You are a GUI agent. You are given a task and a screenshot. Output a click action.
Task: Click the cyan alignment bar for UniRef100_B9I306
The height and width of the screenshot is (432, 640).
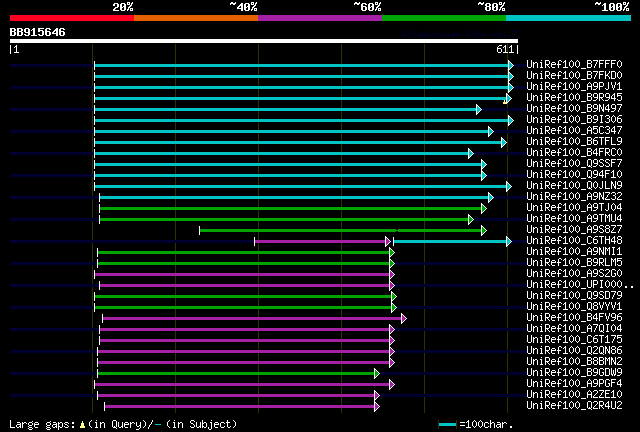pos(302,120)
